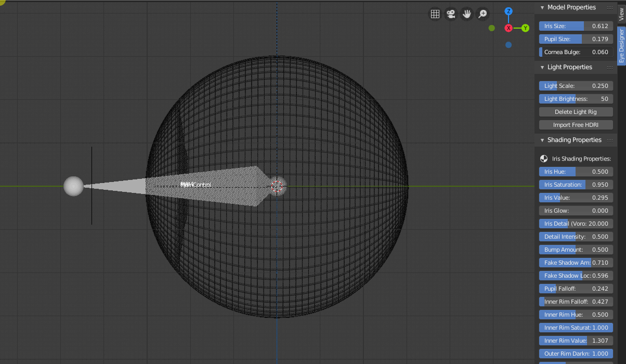
Task: Click the Pupil Size slider
Action: [576, 38]
